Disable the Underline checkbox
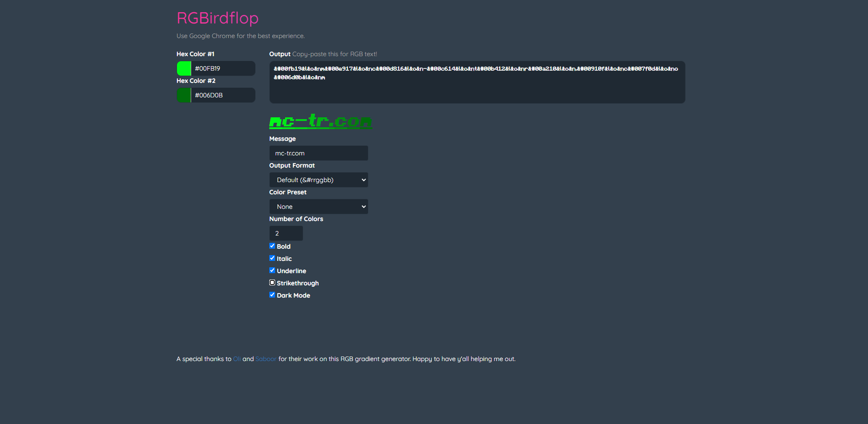Viewport: 868px width, 424px height. [272, 270]
